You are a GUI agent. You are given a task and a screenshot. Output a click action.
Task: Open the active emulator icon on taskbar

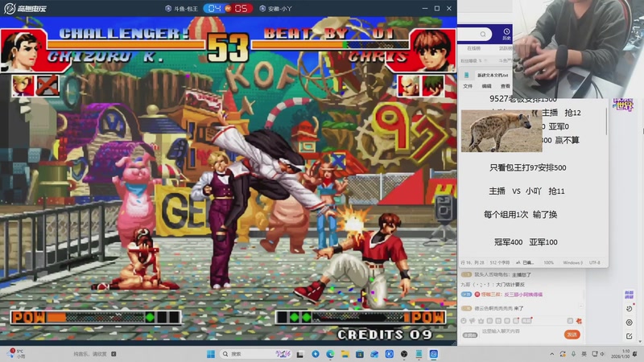coord(433,354)
